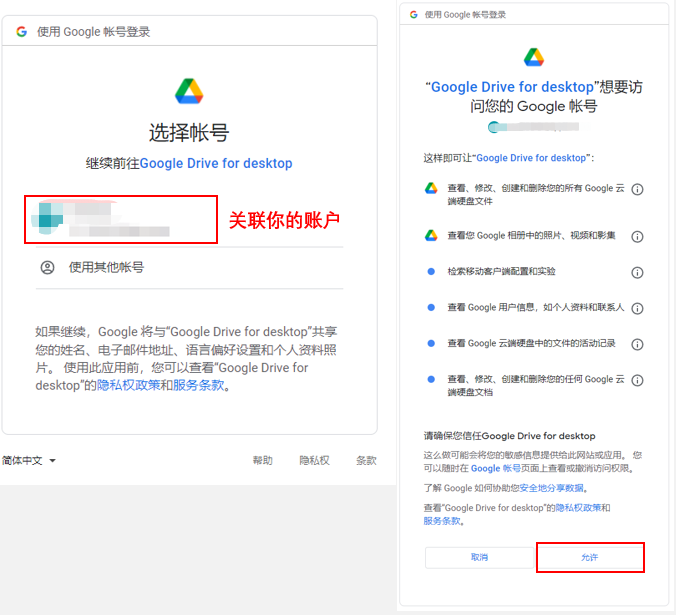Click blue dot beside 任何 Google 云端硬盘文档 permission
This screenshot has width=676, height=615.
coord(431,379)
